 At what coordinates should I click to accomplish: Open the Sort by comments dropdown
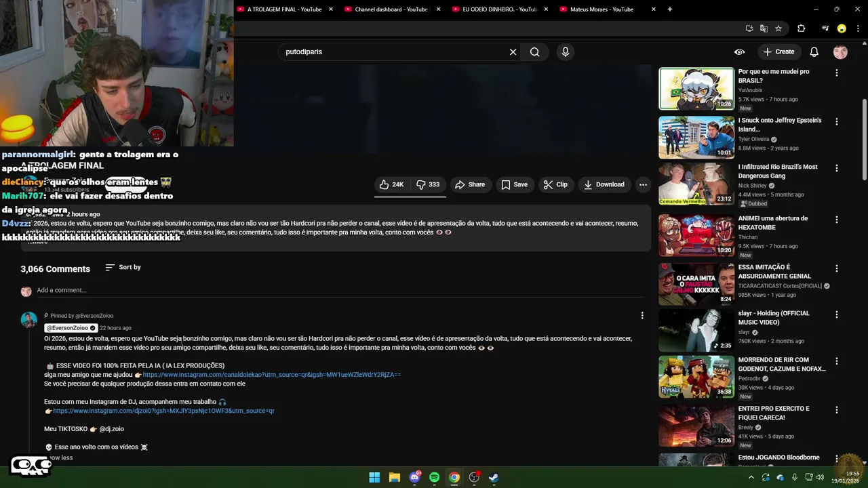point(123,267)
